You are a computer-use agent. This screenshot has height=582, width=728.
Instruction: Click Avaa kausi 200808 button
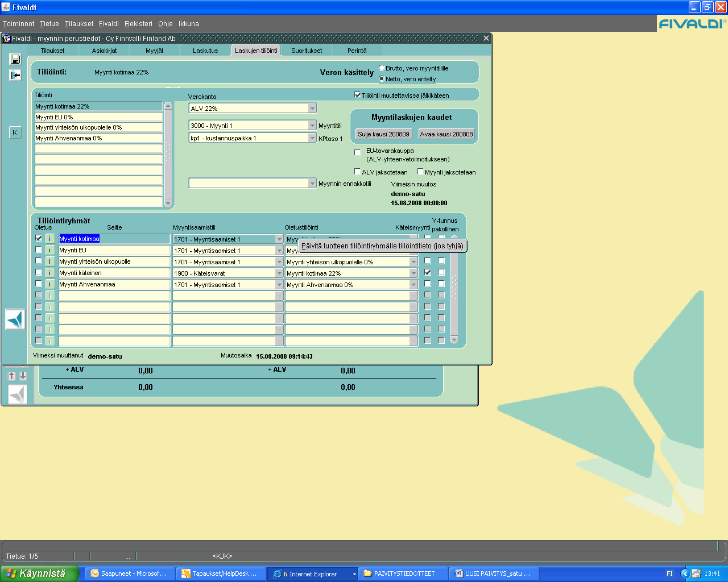(x=446, y=134)
